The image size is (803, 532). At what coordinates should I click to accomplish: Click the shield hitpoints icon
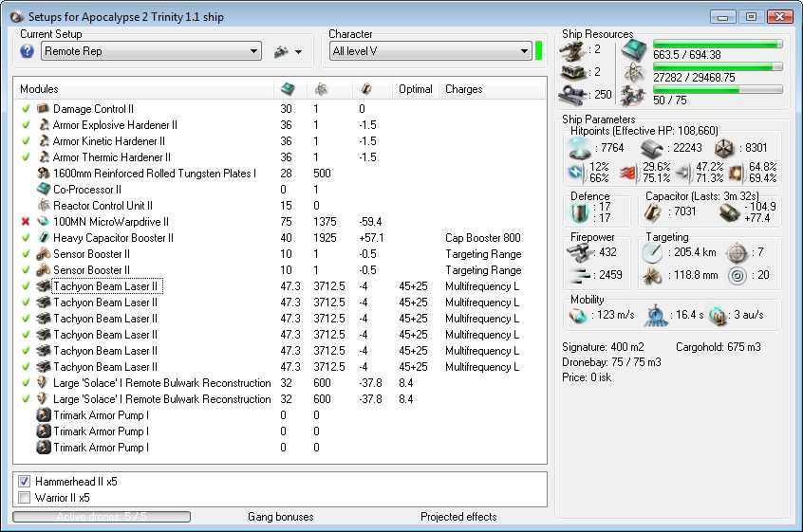click(x=579, y=148)
